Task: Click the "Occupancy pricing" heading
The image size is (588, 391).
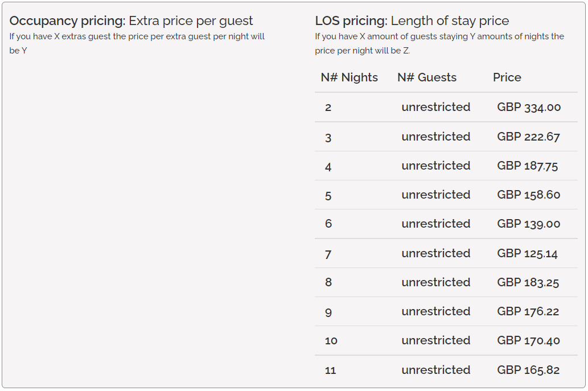Action: 67,21
